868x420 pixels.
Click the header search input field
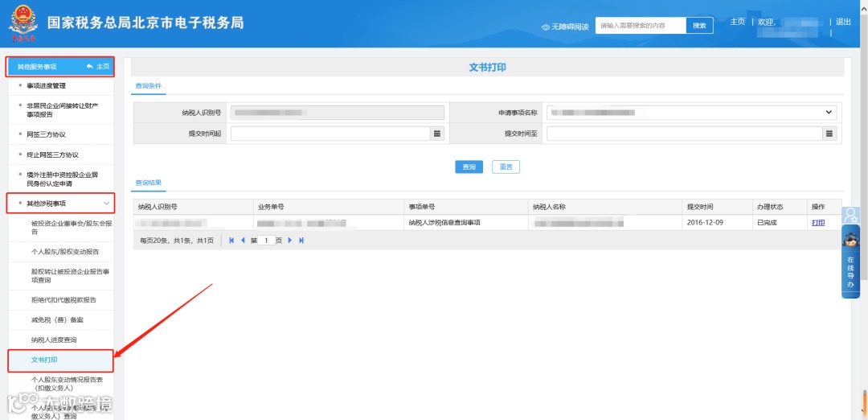pyautogui.click(x=641, y=26)
